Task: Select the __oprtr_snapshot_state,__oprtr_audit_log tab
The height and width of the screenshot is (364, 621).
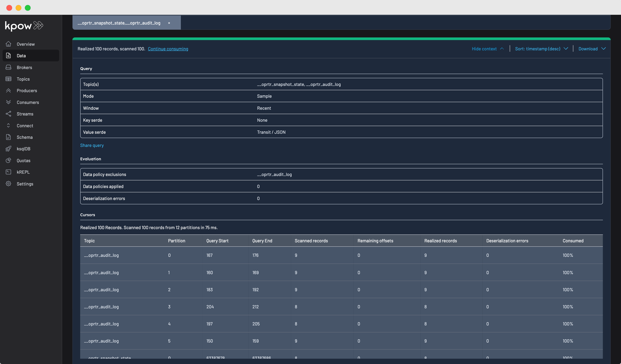Action: 119,23
